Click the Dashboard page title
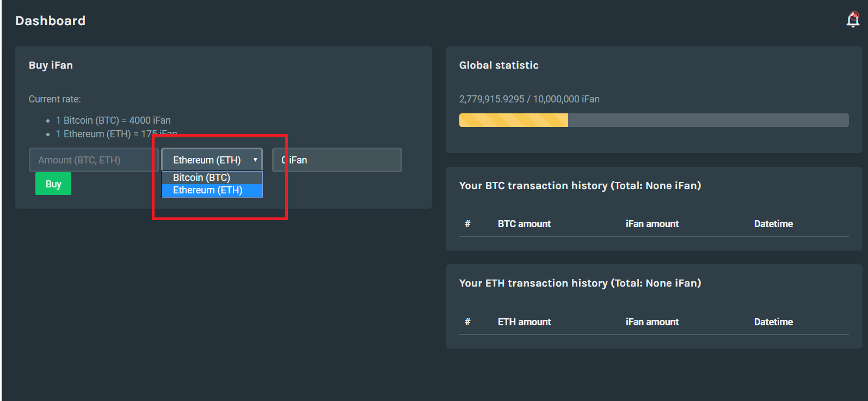The width and height of the screenshot is (868, 401). pos(50,21)
